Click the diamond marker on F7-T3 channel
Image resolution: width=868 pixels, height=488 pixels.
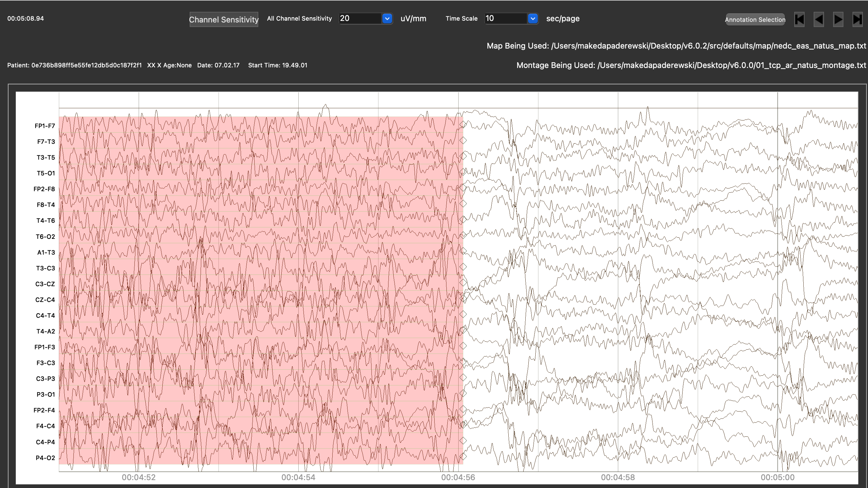[463, 140]
